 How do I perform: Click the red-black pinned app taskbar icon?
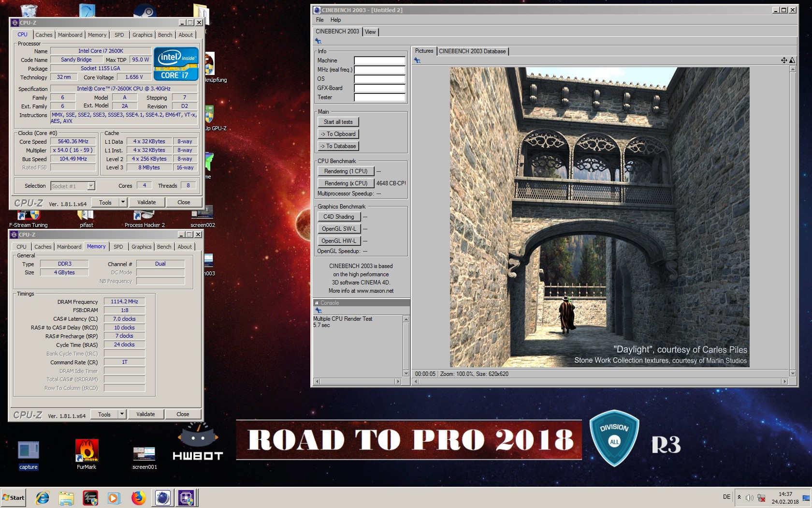pyautogui.click(x=90, y=497)
